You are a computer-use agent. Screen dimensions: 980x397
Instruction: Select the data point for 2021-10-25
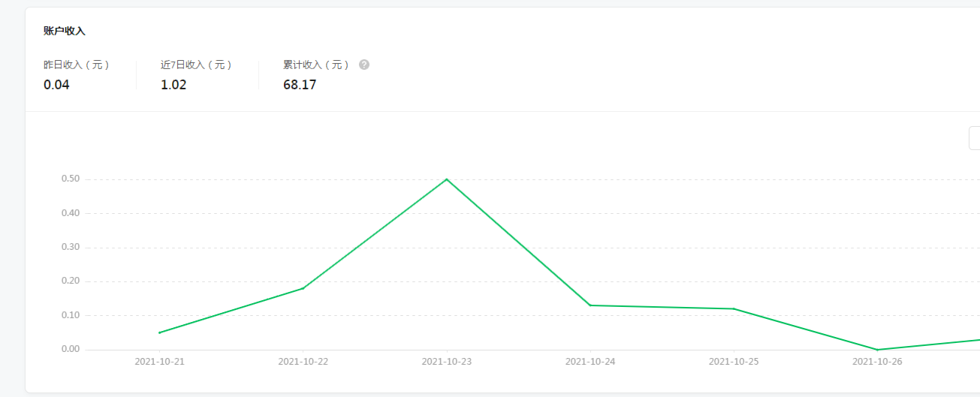point(734,308)
